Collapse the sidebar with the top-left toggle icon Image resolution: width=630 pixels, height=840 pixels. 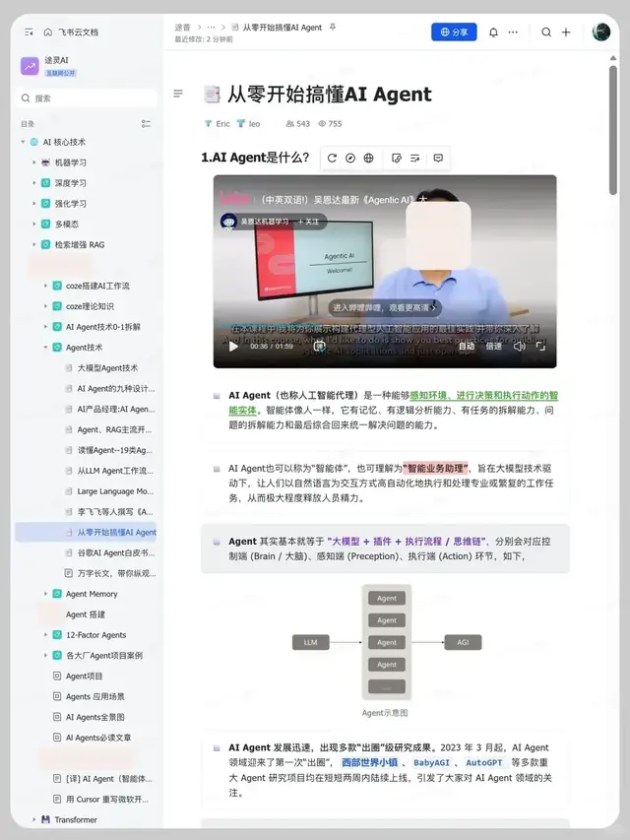(29, 32)
